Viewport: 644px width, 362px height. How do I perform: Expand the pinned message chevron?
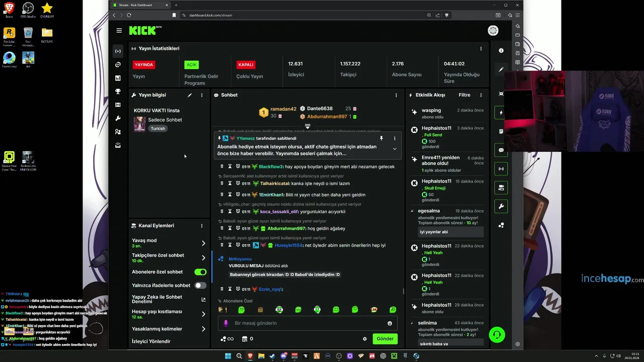click(x=394, y=149)
